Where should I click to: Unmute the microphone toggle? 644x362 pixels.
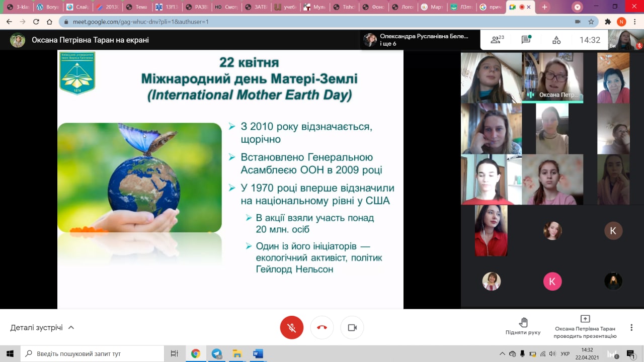coord(292,328)
